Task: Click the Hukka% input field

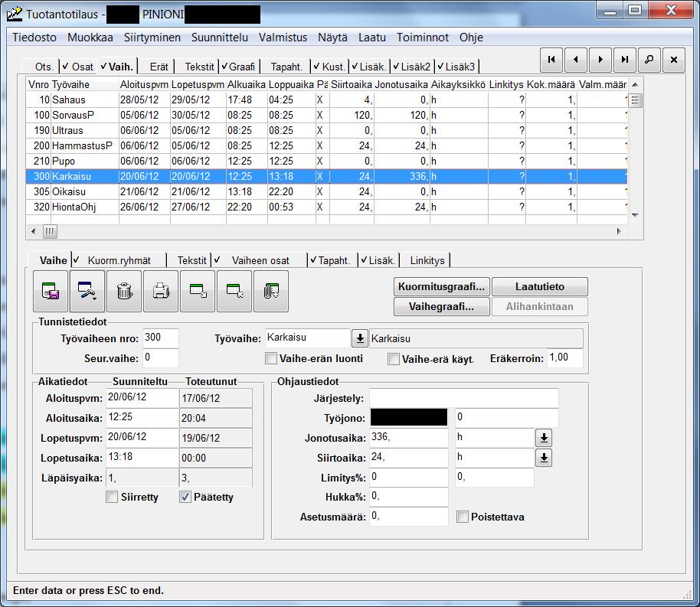Action: [x=408, y=497]
